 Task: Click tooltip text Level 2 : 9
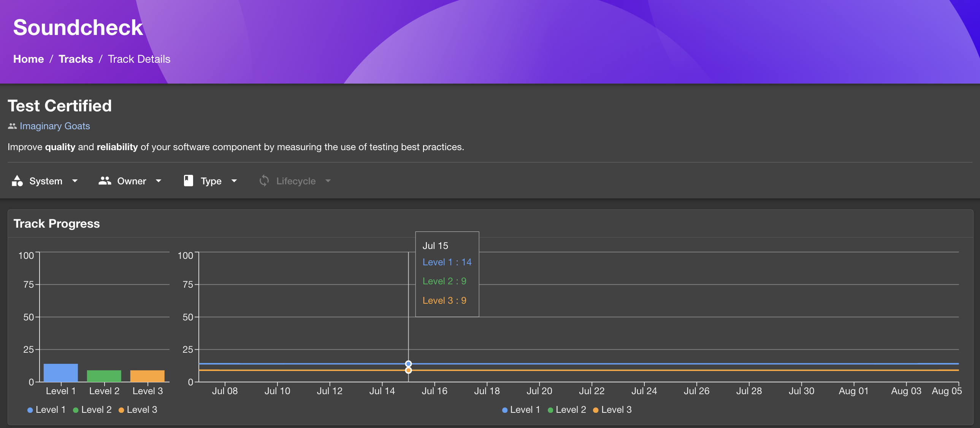444,281
